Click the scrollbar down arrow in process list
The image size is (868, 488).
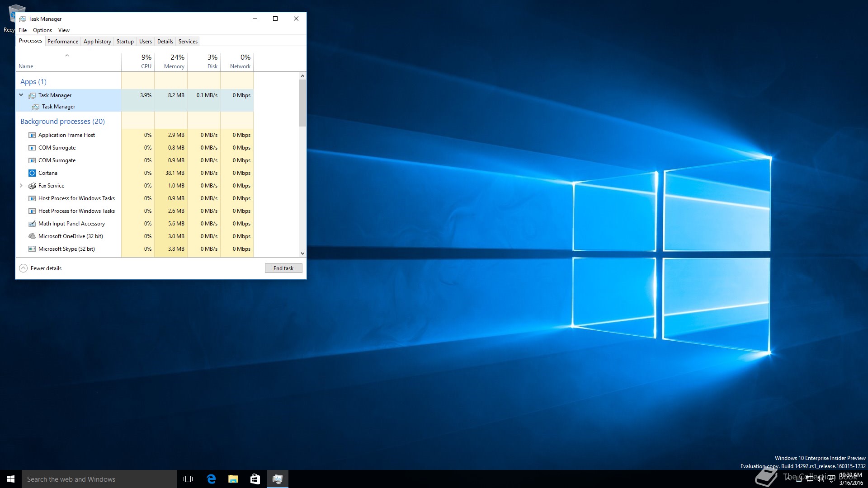point(302,253)
